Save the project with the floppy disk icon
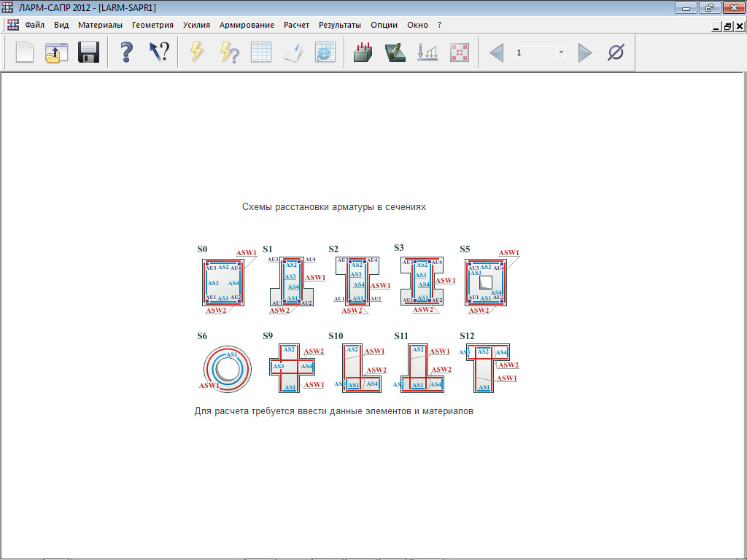Image resolution: width=747 pixels, height=560 pixels. coord(88,52)
